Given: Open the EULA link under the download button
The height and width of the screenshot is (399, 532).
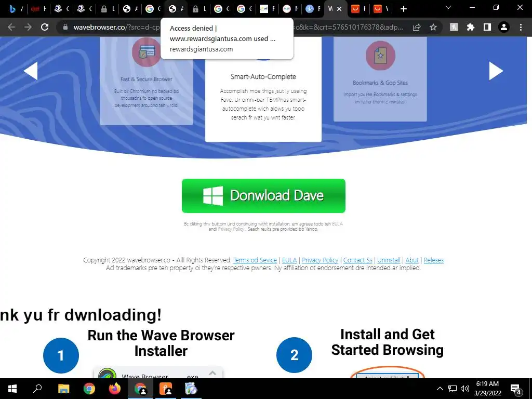Looking at the screenshot, I should 337,223.
